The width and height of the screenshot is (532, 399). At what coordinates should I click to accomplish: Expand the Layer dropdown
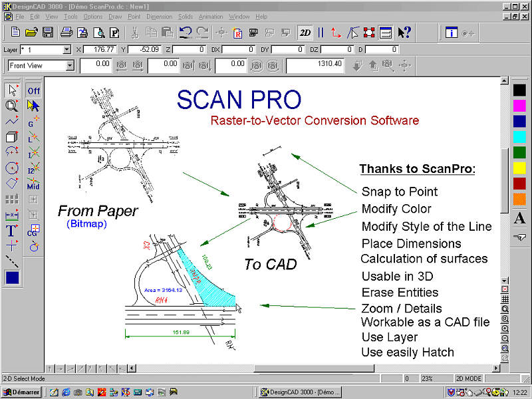click(67, 49)
